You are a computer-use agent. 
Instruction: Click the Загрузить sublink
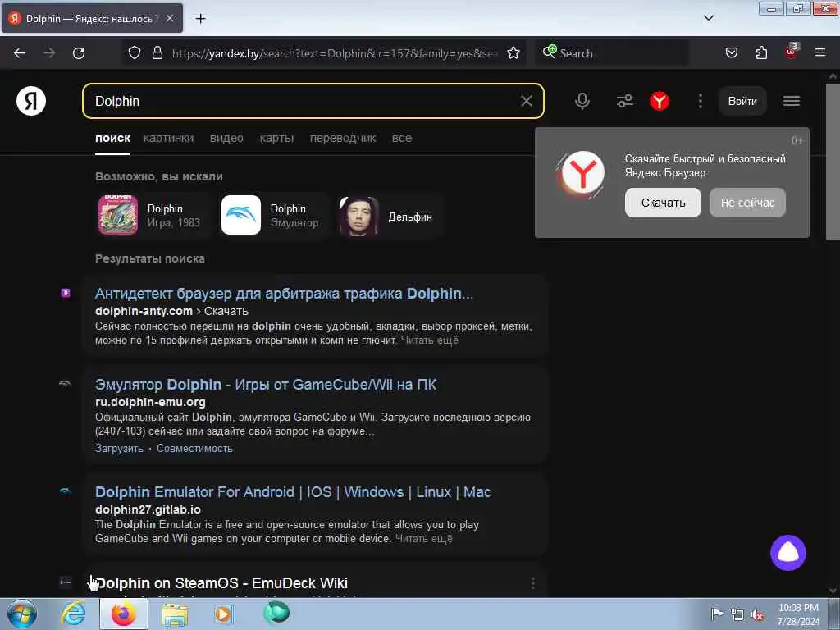click(x=119, y=449)
